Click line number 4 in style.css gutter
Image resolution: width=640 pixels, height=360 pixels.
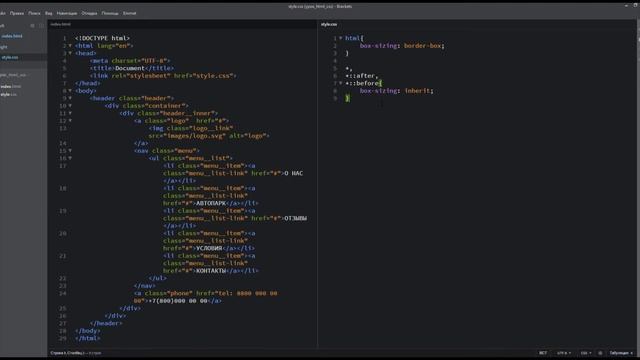pyautogui.click(x=335, y=61)
